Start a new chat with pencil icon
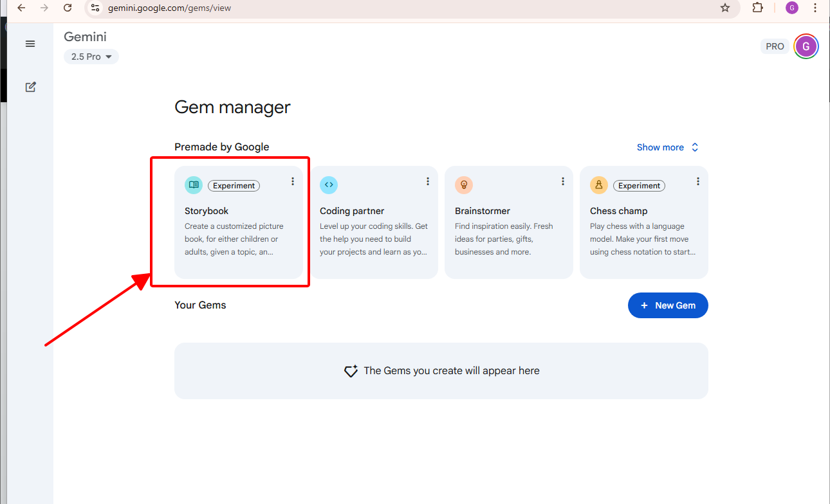Image resolution: width=830 pixels, height=504 pixels. click(30, 87)
